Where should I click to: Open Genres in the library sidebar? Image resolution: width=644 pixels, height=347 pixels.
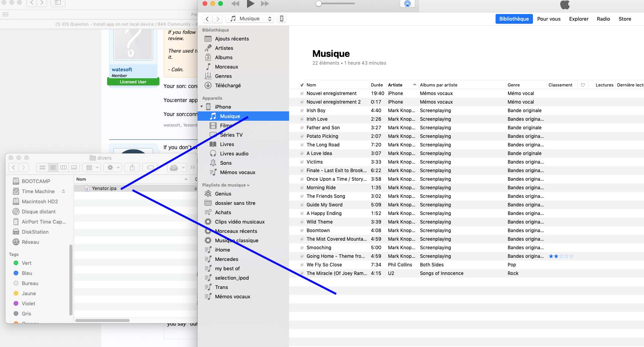coord(223,76)
